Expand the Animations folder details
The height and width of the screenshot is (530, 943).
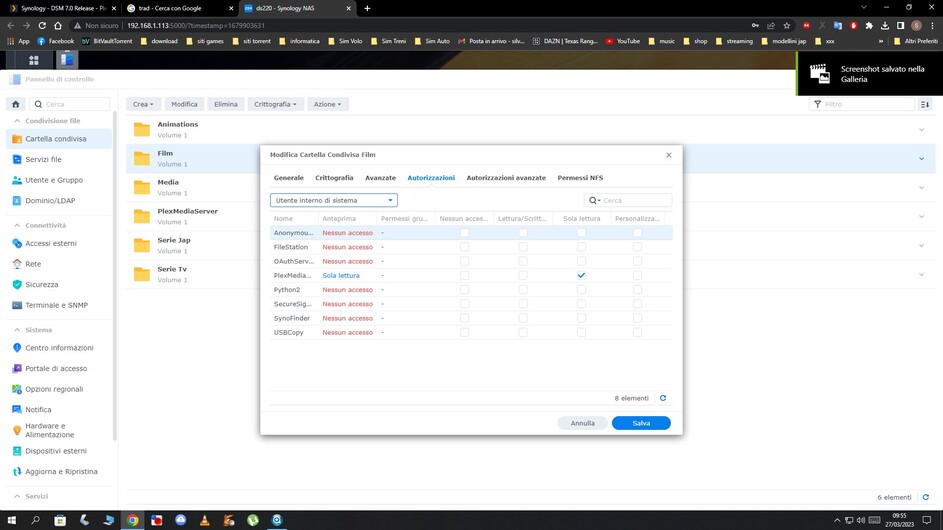[921, 130]
